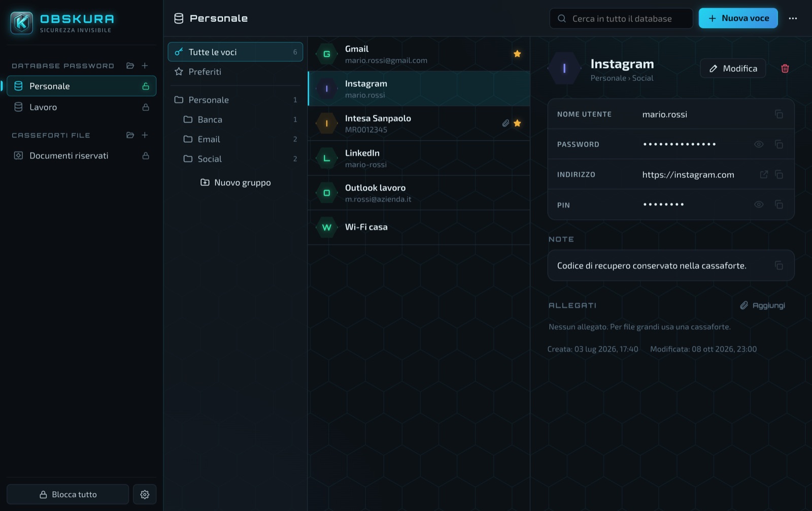
Task: Copy the Indirizzo value
Action: 779,175
